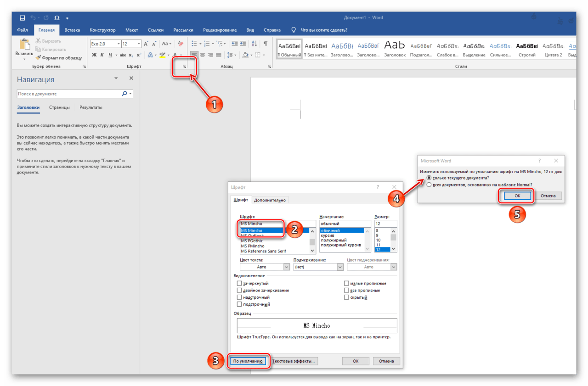This screenshot has height=386, width=588.
Task: Open the ribbon font size dropdown
Action: coord(139,44)
